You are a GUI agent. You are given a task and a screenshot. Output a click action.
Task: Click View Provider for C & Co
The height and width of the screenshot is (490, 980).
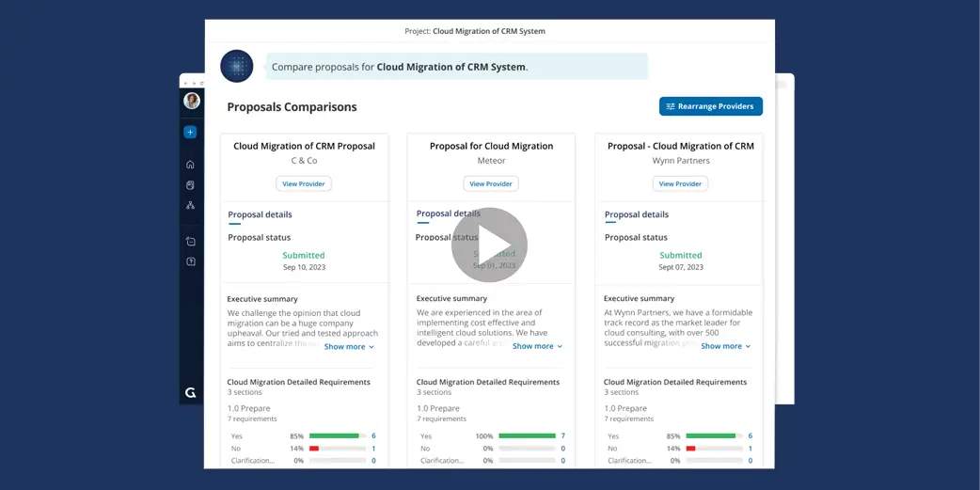(x=303, y=184)
